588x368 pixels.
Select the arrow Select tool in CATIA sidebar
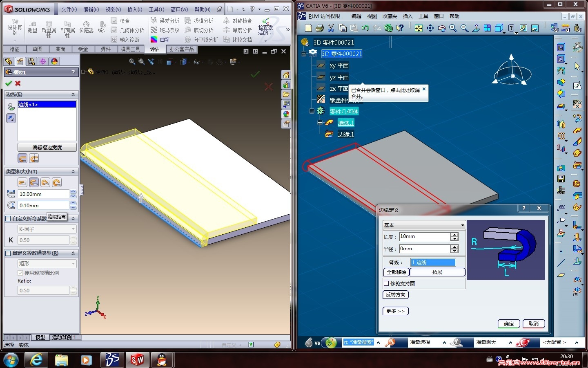577,66
